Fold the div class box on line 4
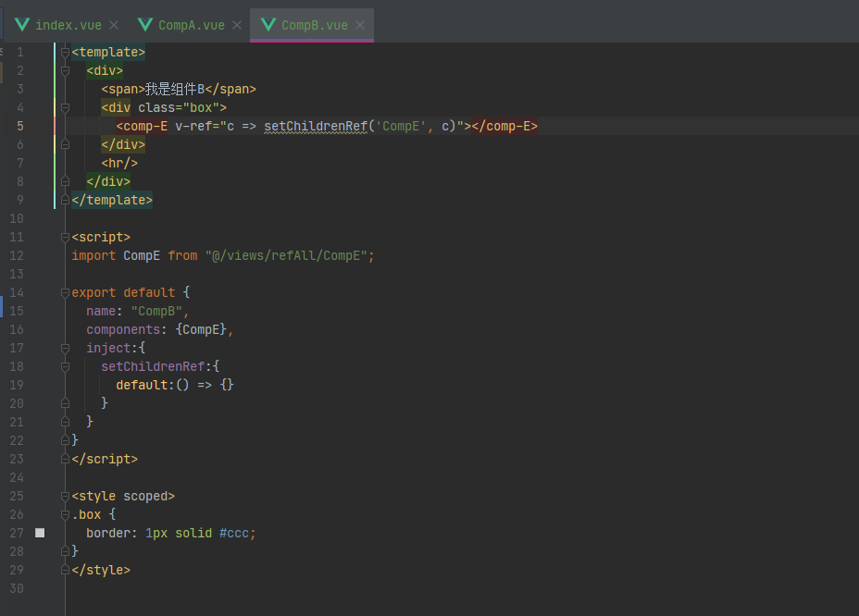The width and height of the screenshot is (859, 616). [x=65, y=108]
